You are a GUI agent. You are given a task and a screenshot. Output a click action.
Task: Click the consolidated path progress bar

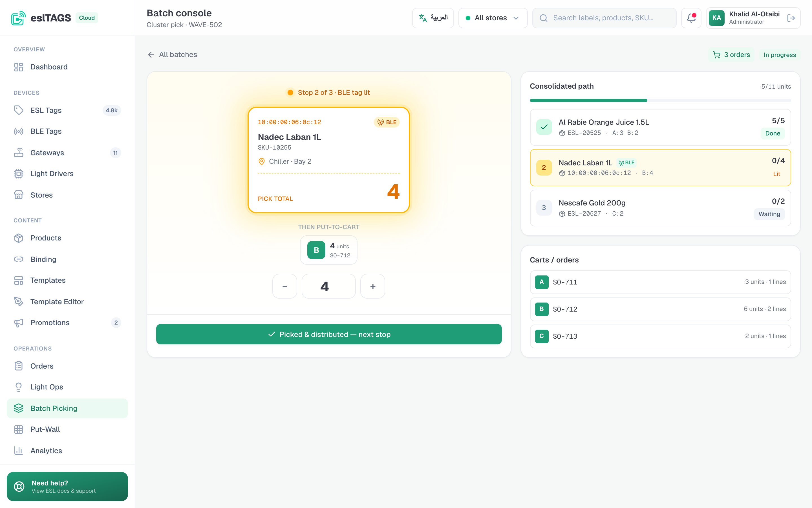(x=660, y=100)
